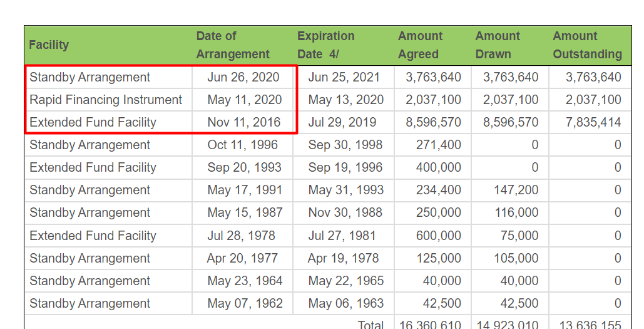The width and height of the screenshot is (644, 329).
Task: Click the Date of Arrangement column header
Action: coord(232,45)
